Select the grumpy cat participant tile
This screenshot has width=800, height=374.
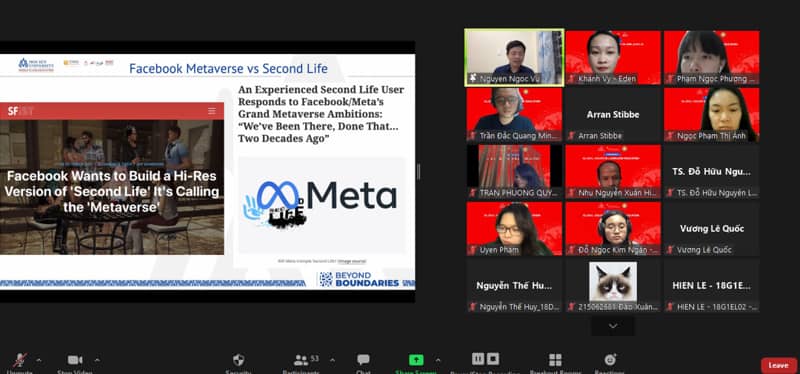[613, 285]
